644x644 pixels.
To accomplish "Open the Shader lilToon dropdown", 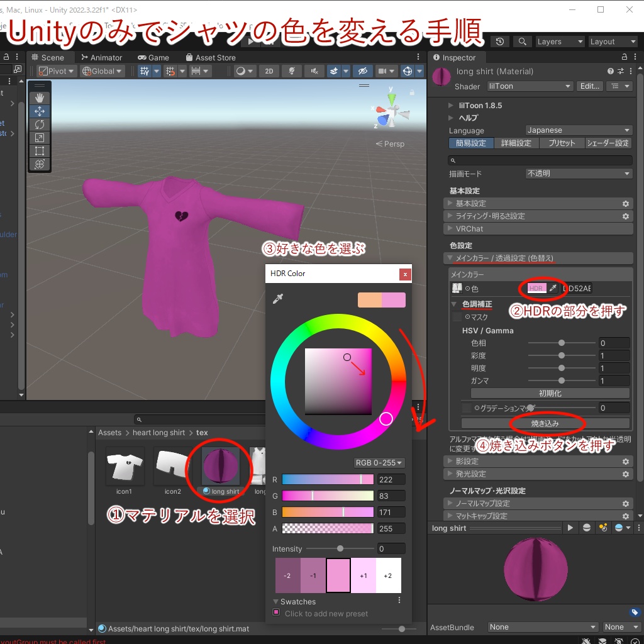I will tap(530, 86).
